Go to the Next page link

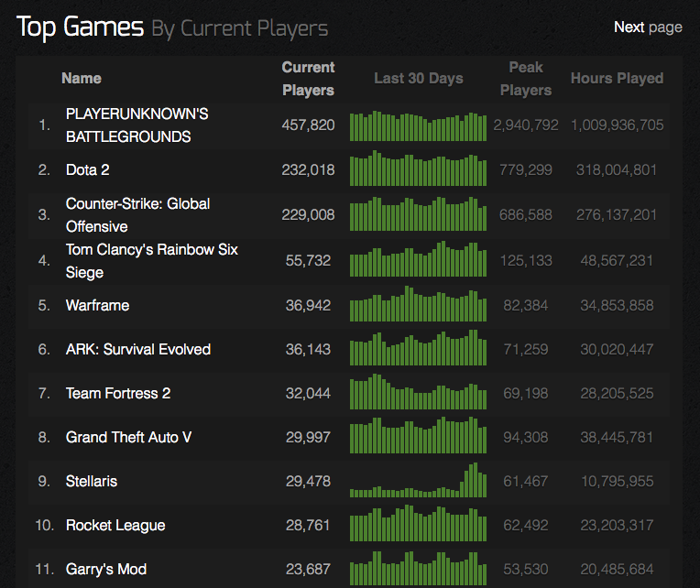click(648, 27)
